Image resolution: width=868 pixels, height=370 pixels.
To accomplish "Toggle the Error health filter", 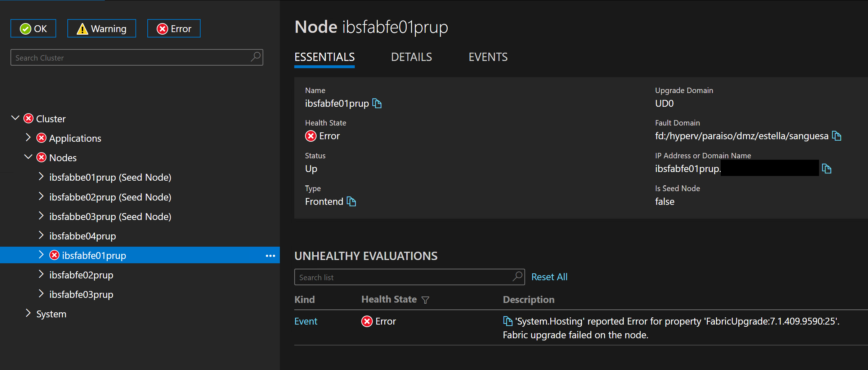I will click(x=174, y=28).
